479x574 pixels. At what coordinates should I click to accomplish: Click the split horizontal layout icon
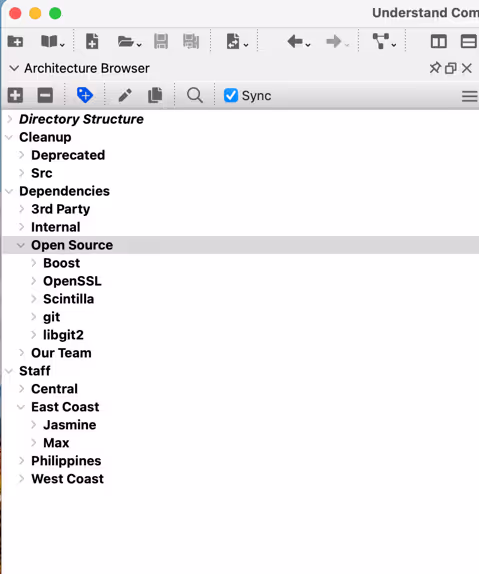click(x=468, y=41)
